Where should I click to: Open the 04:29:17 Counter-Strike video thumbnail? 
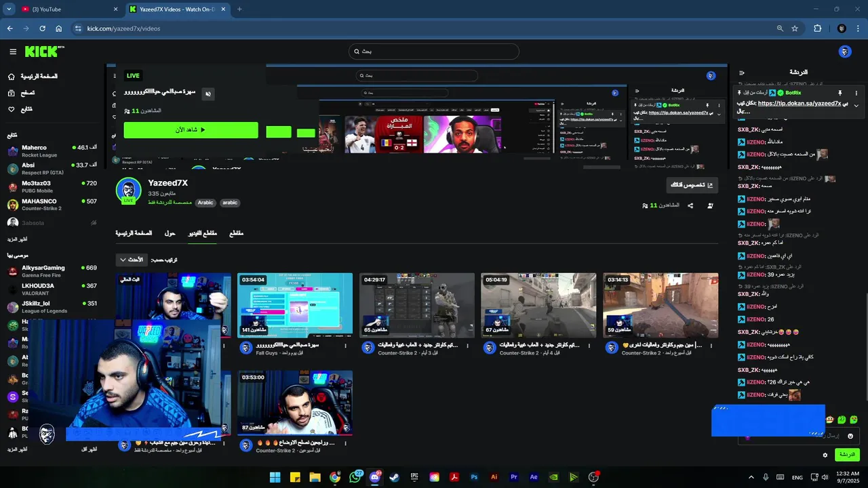[x=417, y=305]
